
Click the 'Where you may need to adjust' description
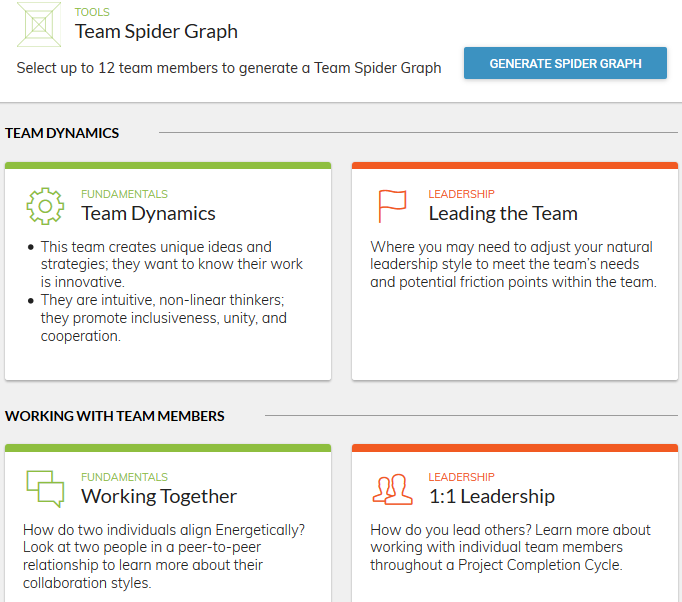513,264
